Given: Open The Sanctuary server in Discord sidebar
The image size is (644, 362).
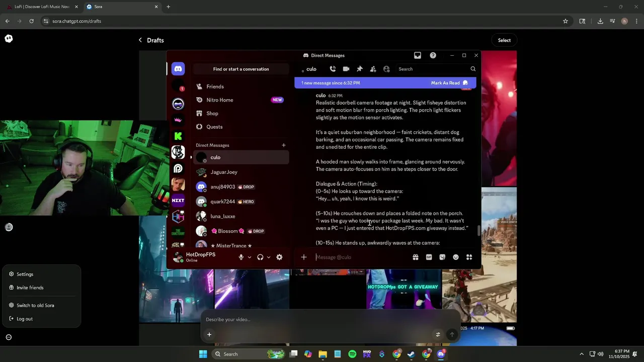Looking at the screenshot, I should point(178,232).
